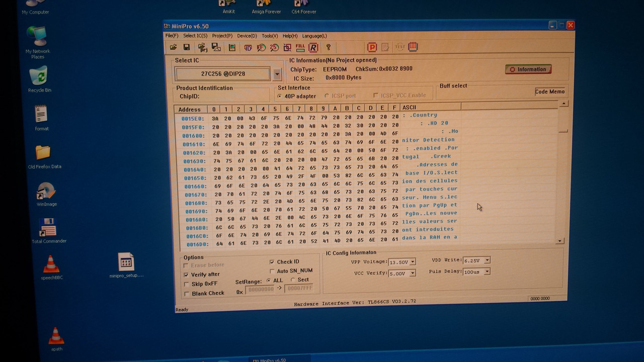Click the ASCII column header
The width and height of the screenshot is (644, 362).
430,107
